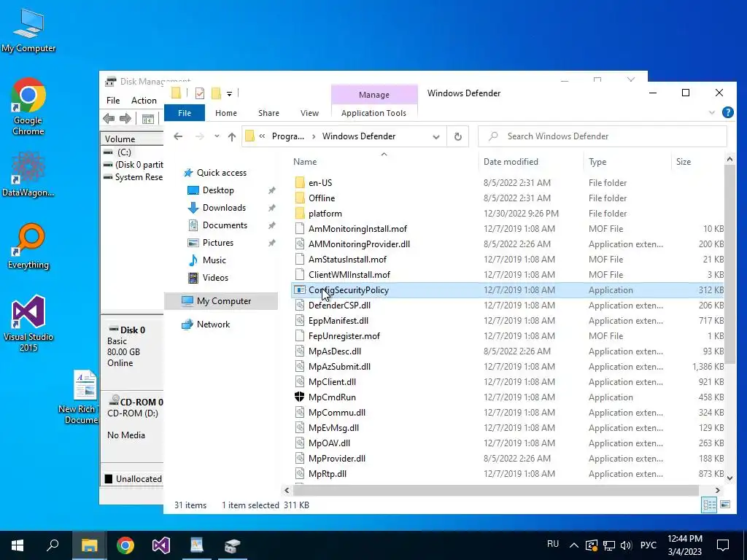Sort by the Size column header
The width and height of the screenshot is (747, 560).
[683, 162]
